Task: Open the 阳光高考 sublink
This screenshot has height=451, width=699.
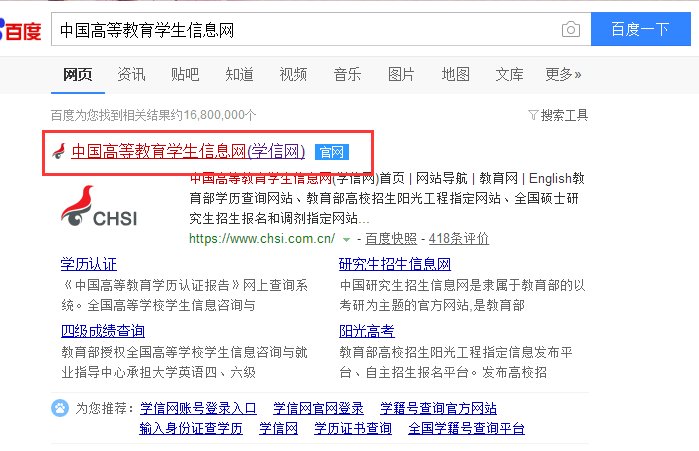Action: point(367,331)
